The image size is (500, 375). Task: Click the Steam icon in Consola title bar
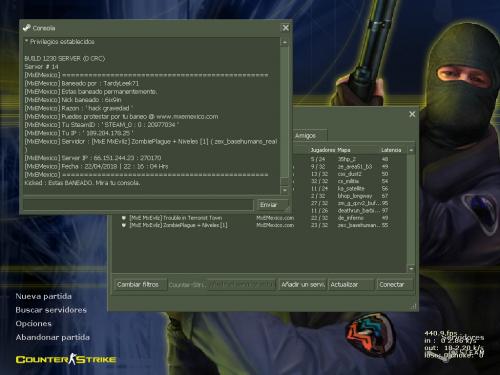point(27,28)
